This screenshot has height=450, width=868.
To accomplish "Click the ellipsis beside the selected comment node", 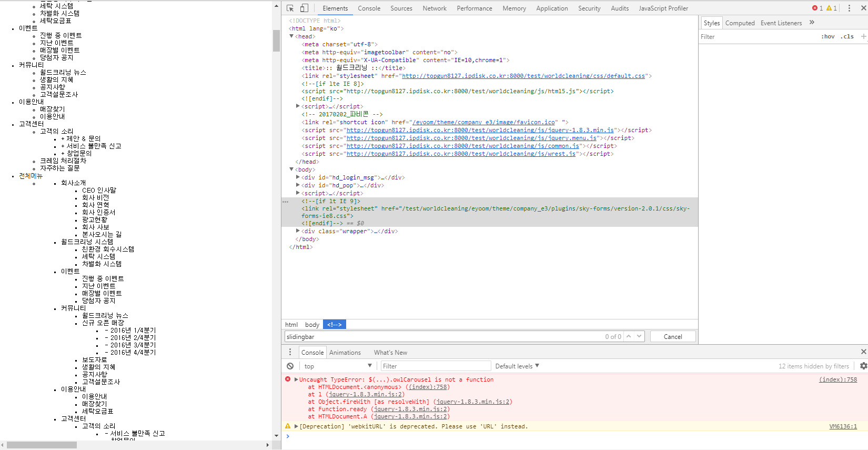I will tap(285, 202).
